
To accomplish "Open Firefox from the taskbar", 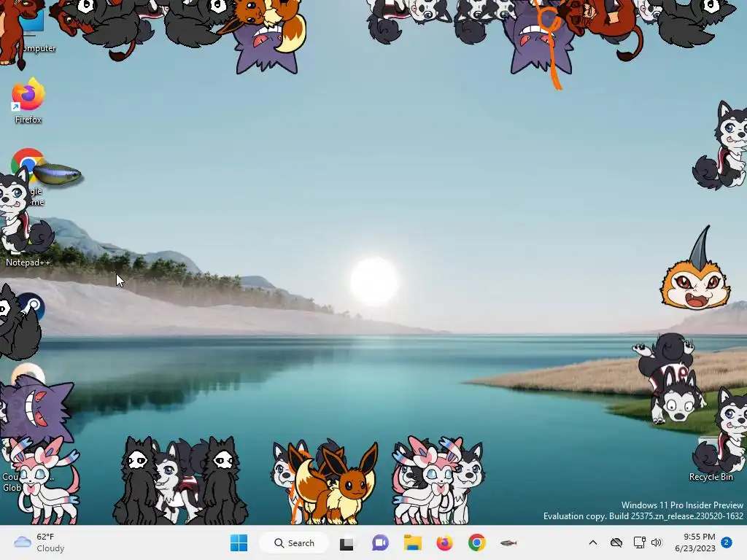I will pos(444,542).
